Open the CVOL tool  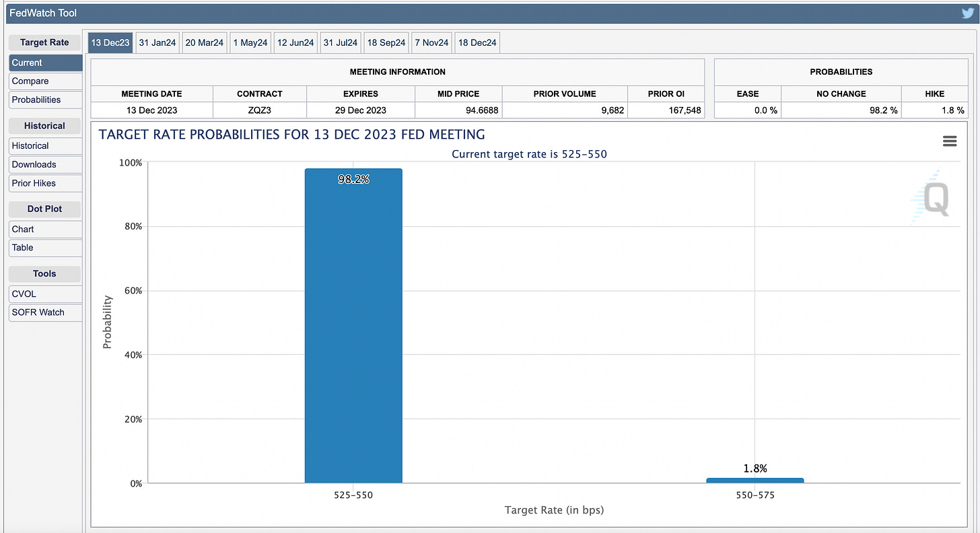[x=45, y=294]
